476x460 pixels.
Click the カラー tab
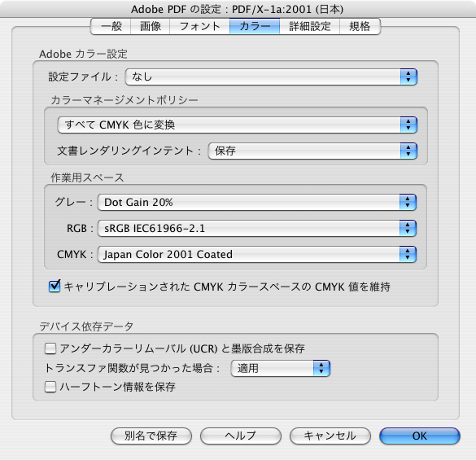click(255, 26)
